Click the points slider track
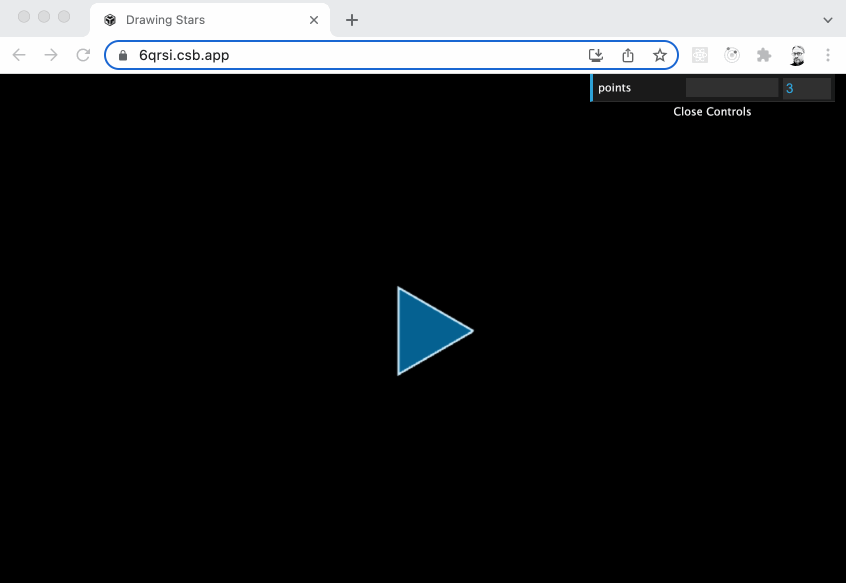This screenshot has width=846, height=583. coord(732,88)
